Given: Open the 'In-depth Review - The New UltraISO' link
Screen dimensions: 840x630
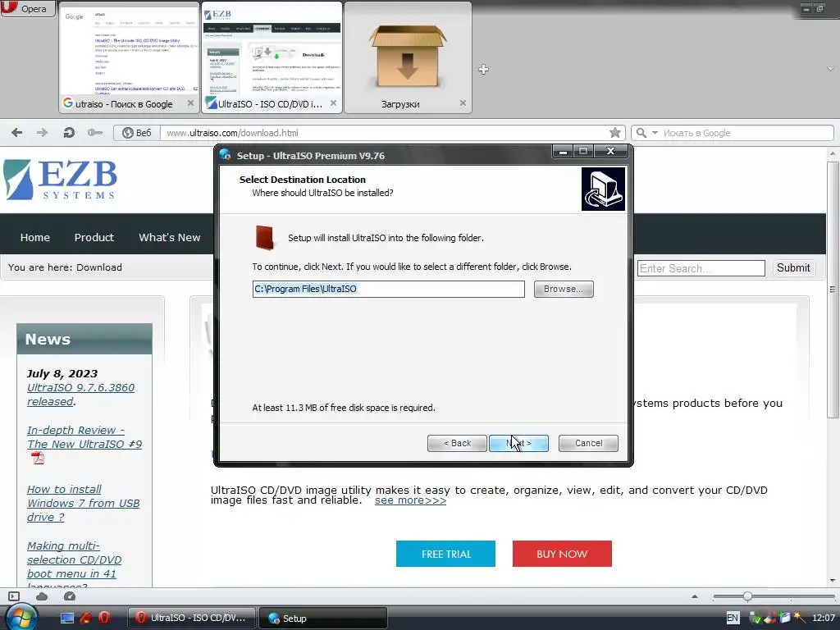Looking at the screenshot, I should click(84, 437).
